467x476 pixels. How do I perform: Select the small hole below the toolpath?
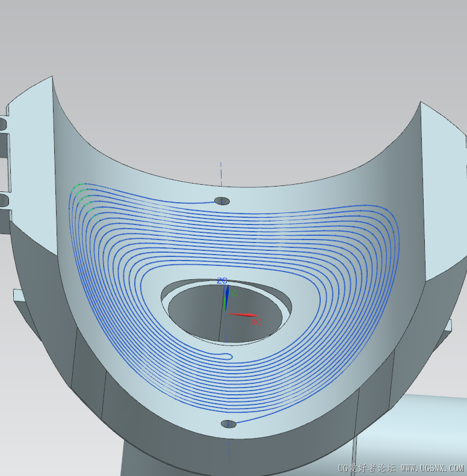coord(228,424)
